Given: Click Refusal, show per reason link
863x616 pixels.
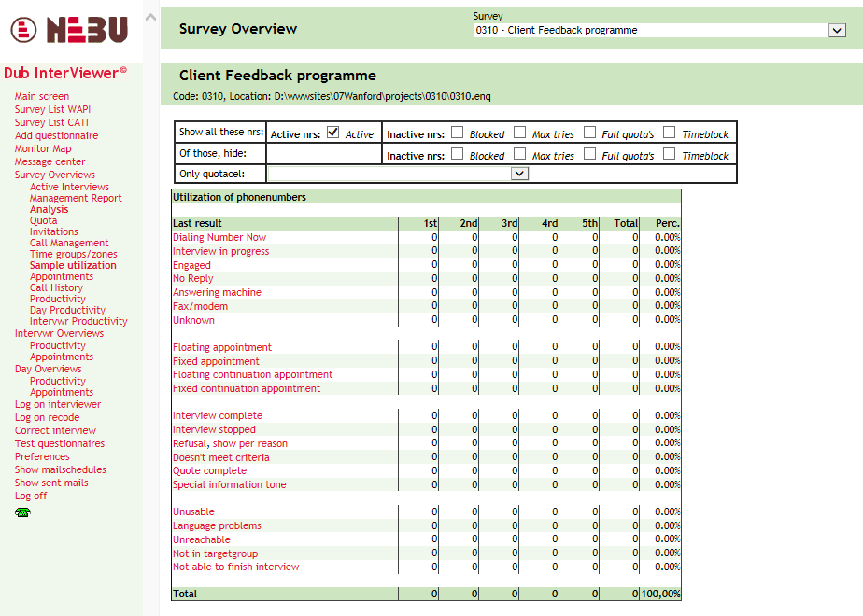Looking at the screenshot, I should [230, 443].
